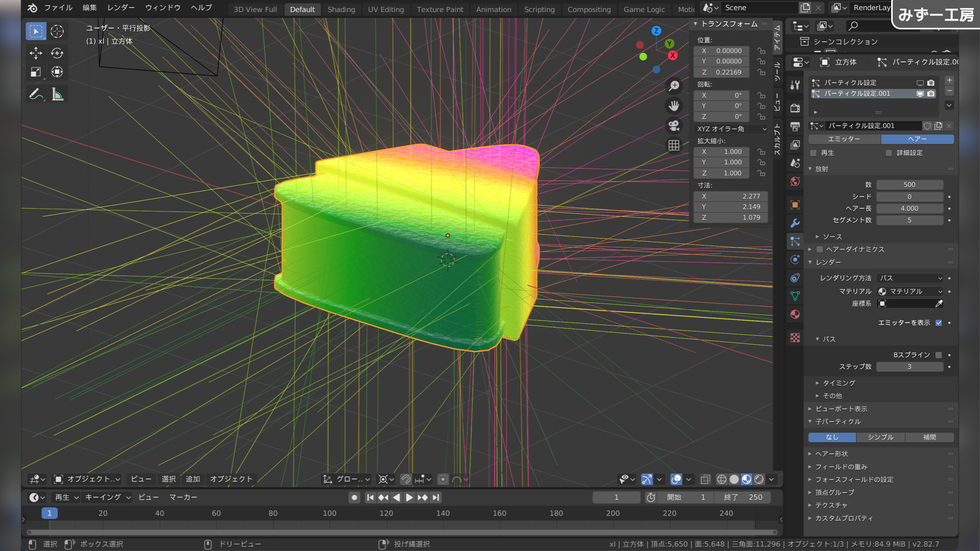Open the Scene properties tab
This screenshot has height=551, width=980.
[795, 163]
